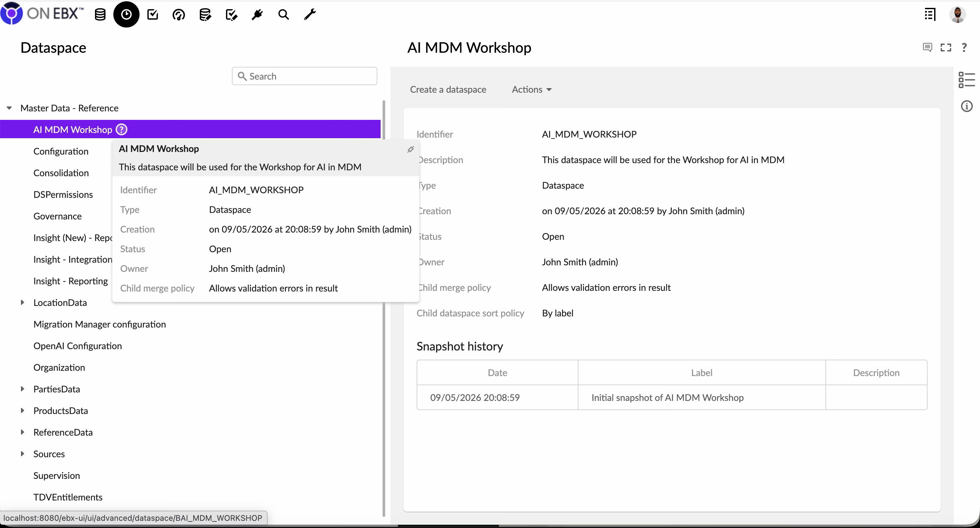980x528 pixels.
Task: Click the help circle beside AI MDM Workshop
Action: (122, 129)
